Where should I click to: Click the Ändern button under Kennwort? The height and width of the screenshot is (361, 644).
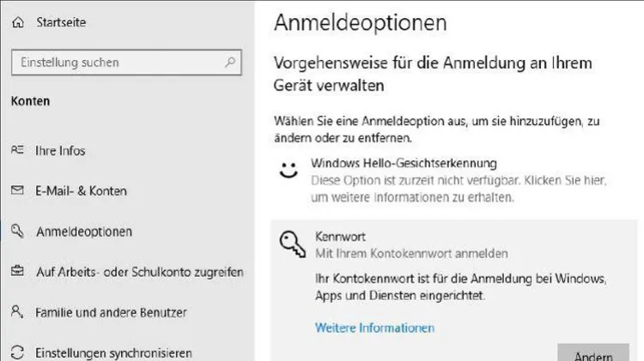[x=593, y=353]
